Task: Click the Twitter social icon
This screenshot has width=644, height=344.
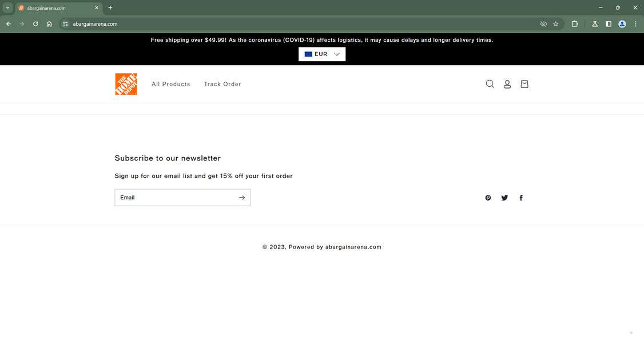Action: 504,197
